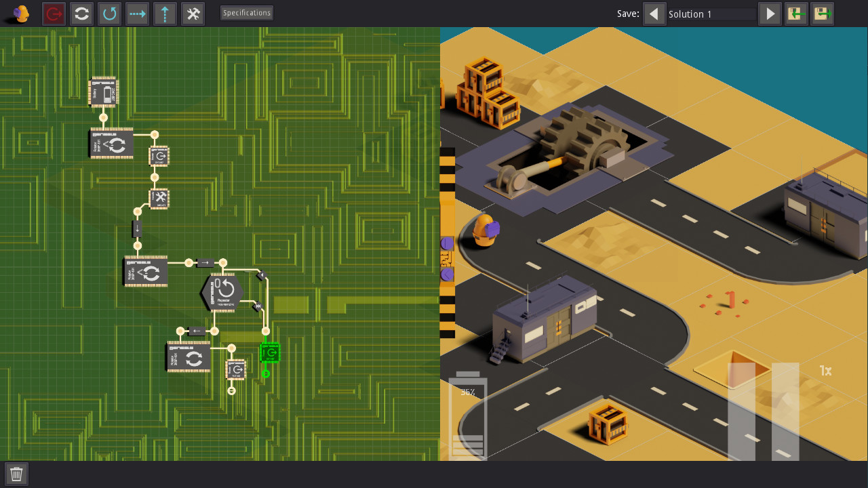Click the next save arrow beside Solution 1
The height and width of the screenshot is (488, 868).
[770, 14]
